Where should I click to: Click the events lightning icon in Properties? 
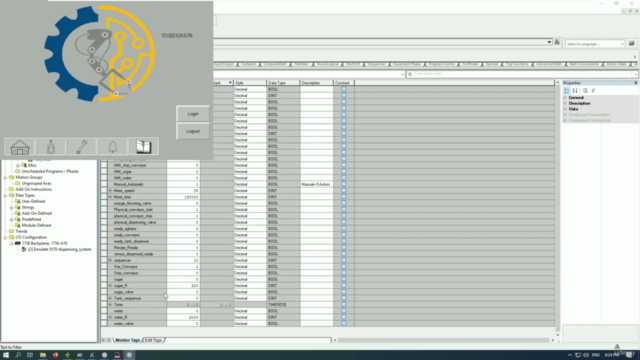click(593, 91)
